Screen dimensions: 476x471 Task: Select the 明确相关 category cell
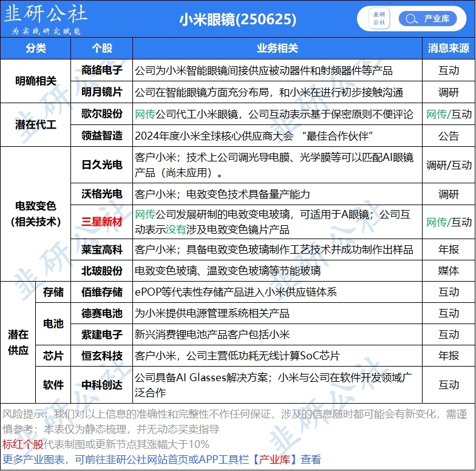tap(35, 81)
